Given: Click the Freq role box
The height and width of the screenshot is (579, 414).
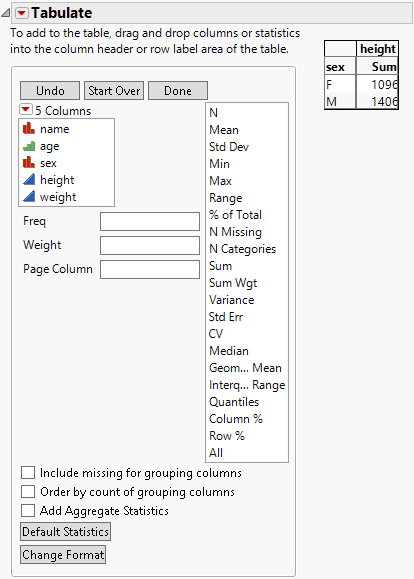Looking at the screenshot, I should [150, 221].
